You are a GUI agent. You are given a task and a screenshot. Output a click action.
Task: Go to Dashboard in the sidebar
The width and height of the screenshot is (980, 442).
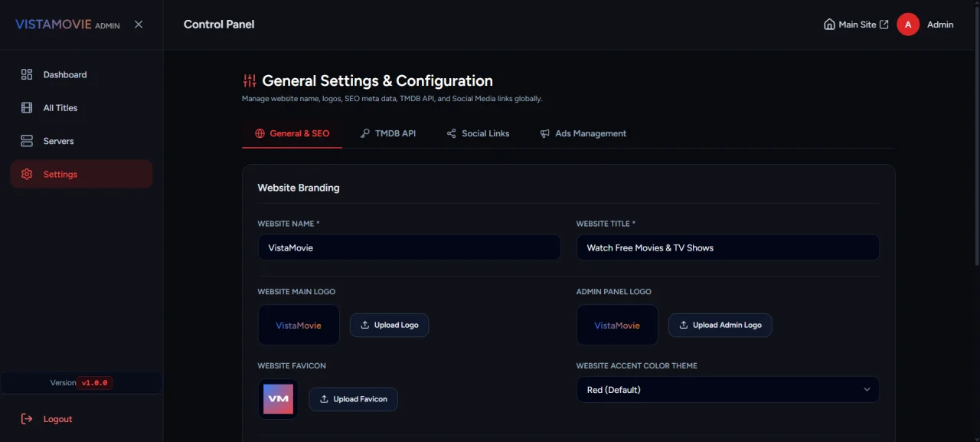pyautogui.click(x=81, y=74)
